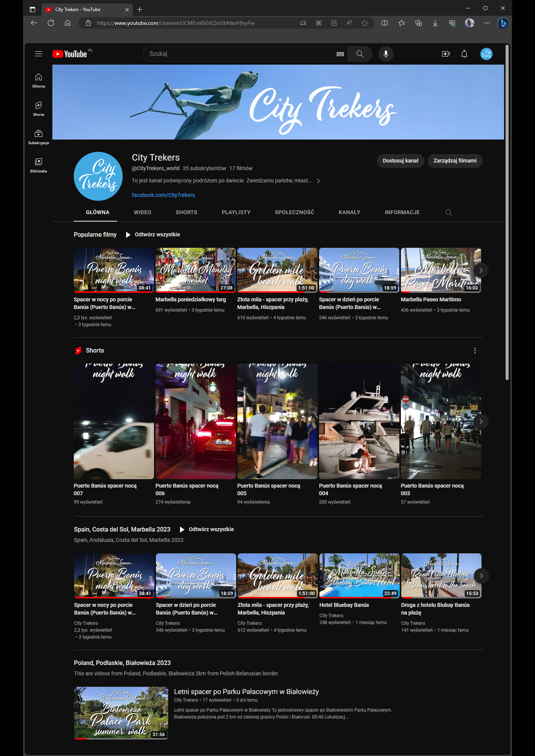Switch to the KANAŁY tab
This screenshot has height=756, width=535.
click(x=349, y=212)
